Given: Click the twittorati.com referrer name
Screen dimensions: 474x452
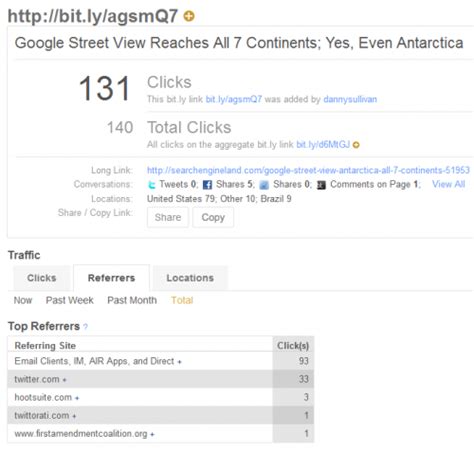Looking at the screenshot, I should pyautogui.click(x=42, y=416).
